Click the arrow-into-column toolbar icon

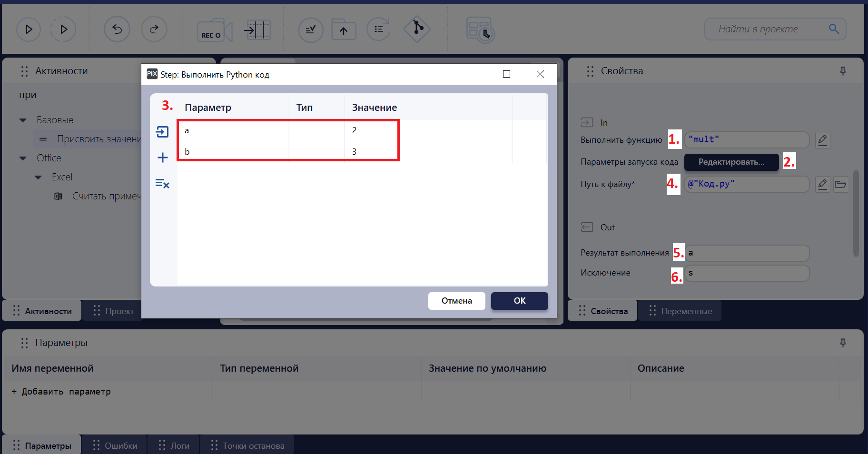coord(257,30)
